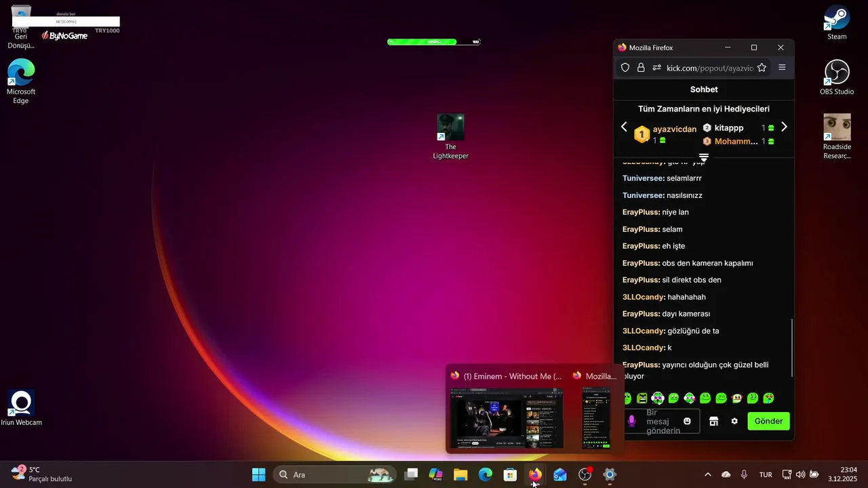
Task: Open Outlook mail from the taskbar
Action: click(x=560, y=474)
